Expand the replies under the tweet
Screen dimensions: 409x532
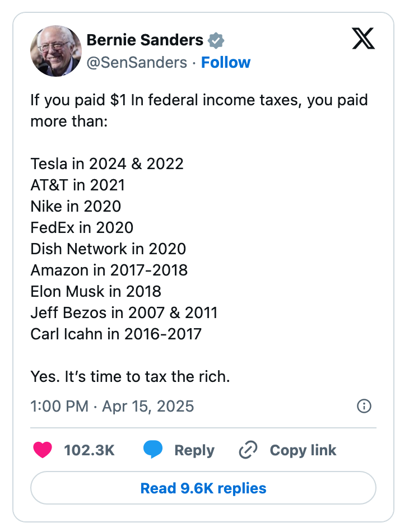pyautogui.click(x=204, y=488)
